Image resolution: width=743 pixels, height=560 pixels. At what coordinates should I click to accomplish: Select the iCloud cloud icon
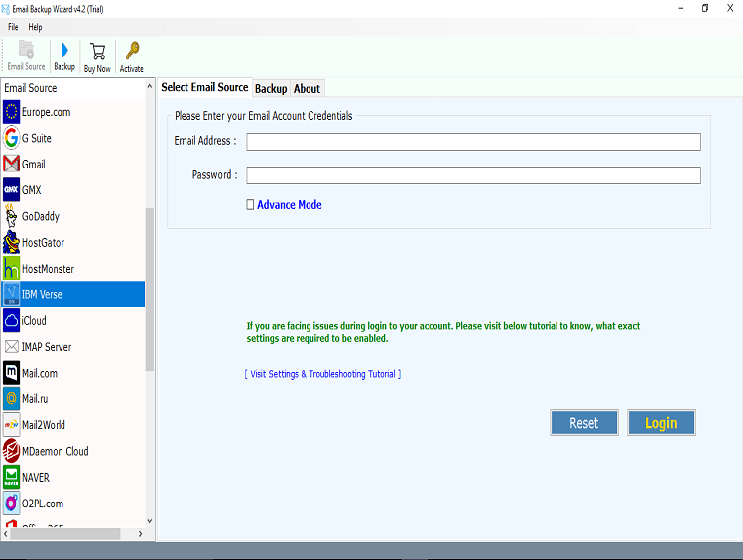(x=11, y=321)
